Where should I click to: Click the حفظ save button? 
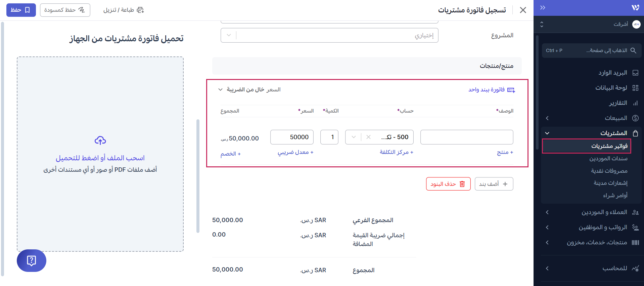pos(21,10)
